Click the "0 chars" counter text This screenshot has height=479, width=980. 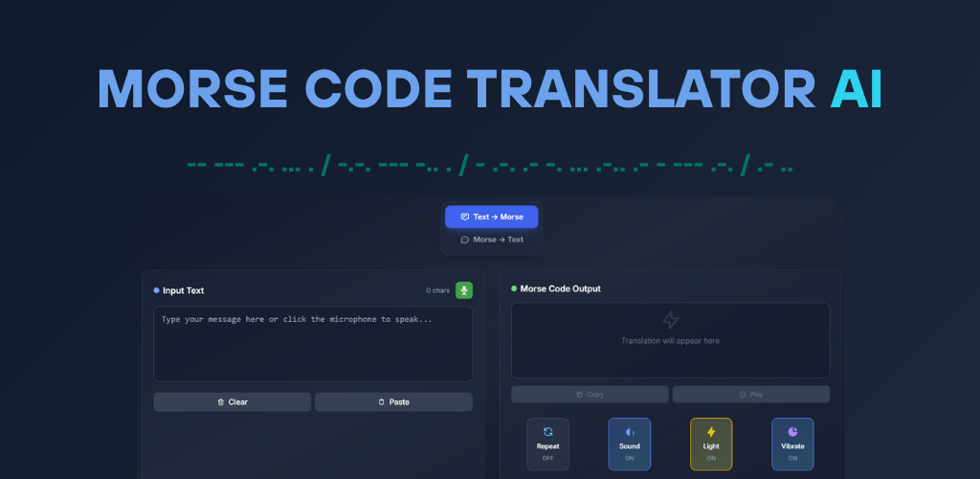(437, 291)
